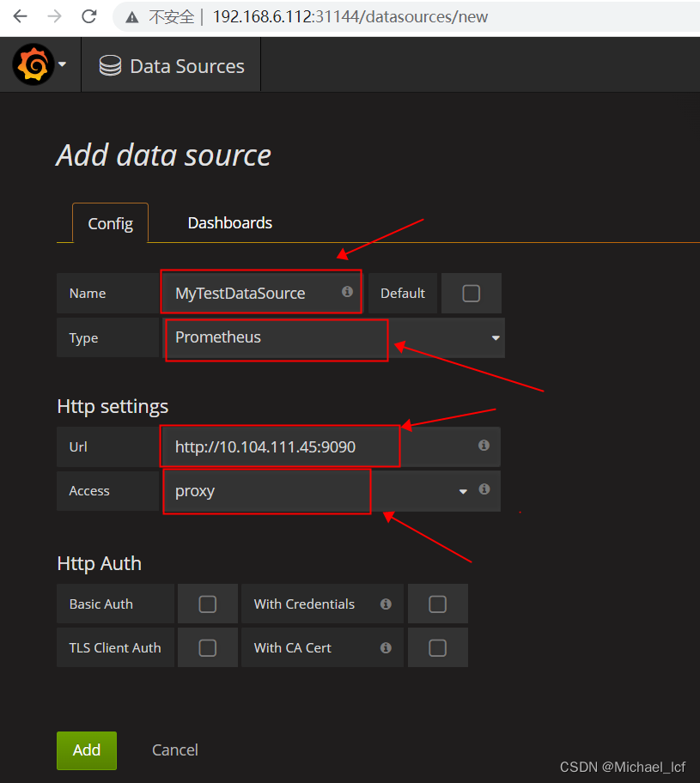Click info icon next to With Credentials

[x=386, y=604]
